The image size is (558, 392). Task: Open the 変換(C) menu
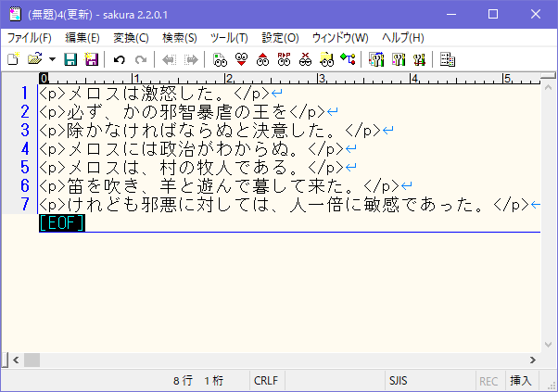coord(131,38)
